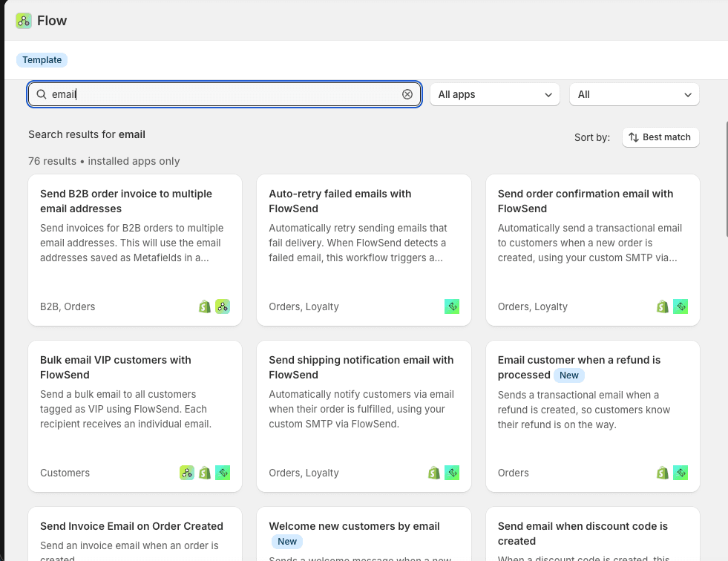Click Orders, Loyalty on Auto-retry card
Image resolution: width=728 pixels, height=561 pixels.
tap(304, 306)
